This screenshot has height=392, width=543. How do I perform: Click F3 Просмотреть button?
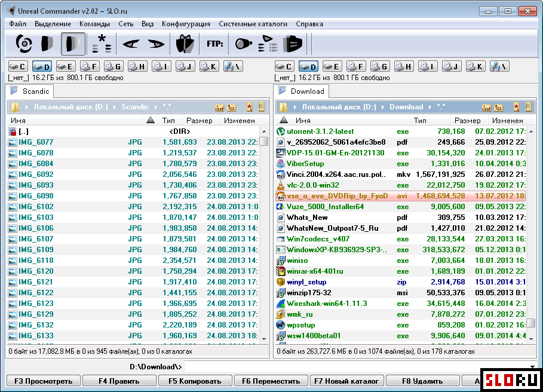(x=43, y=381)
